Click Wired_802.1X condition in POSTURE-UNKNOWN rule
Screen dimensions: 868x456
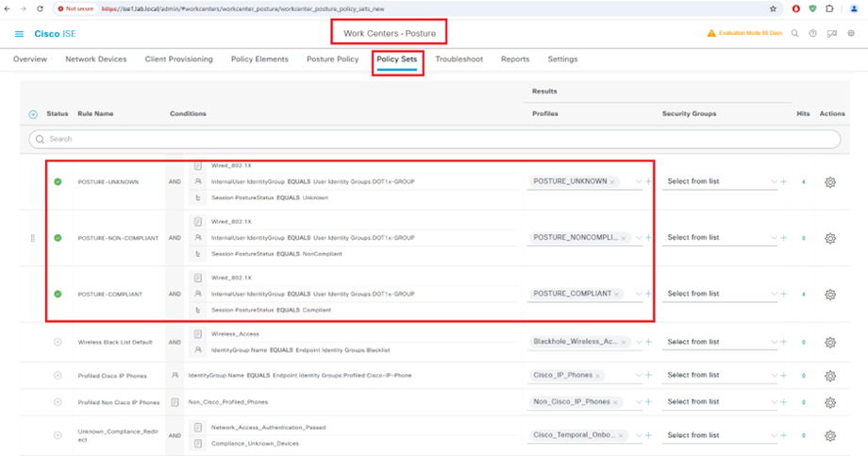pos(231,165)
